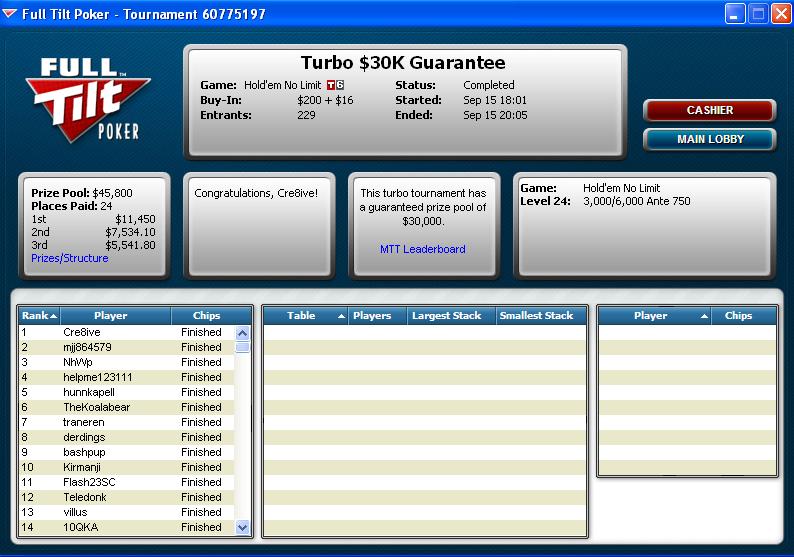Image resolution: width=794 pixels, height=557 pixels.
Task: Open the Prizes/Structure link
Action: pos(70,258)
